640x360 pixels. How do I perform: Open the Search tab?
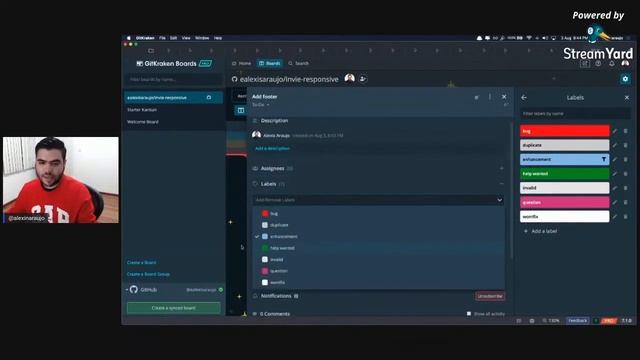point(298,63)
